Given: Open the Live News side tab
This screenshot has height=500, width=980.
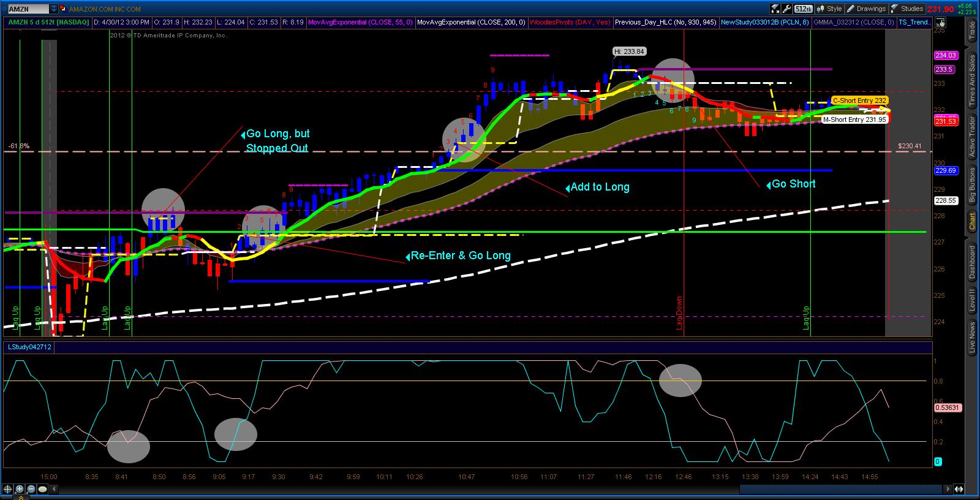Looking at the screenshot, I should click(x=972, y=338).
